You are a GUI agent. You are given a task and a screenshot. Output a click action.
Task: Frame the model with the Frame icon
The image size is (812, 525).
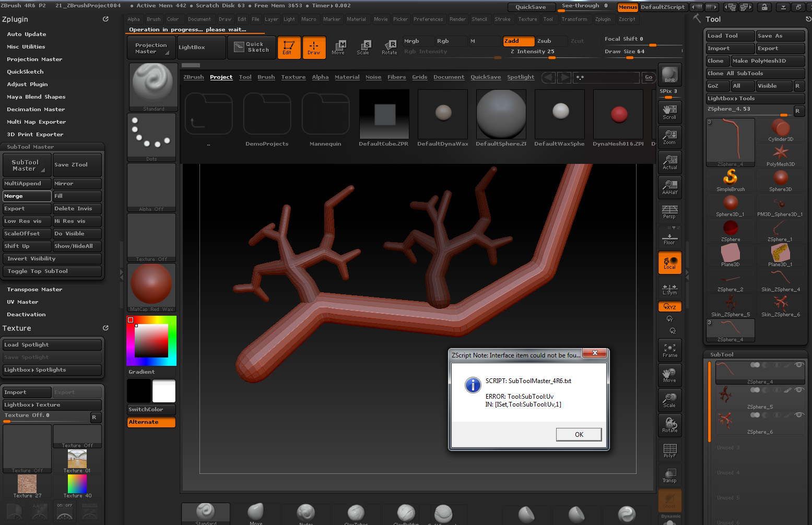[x=669, y=350]
